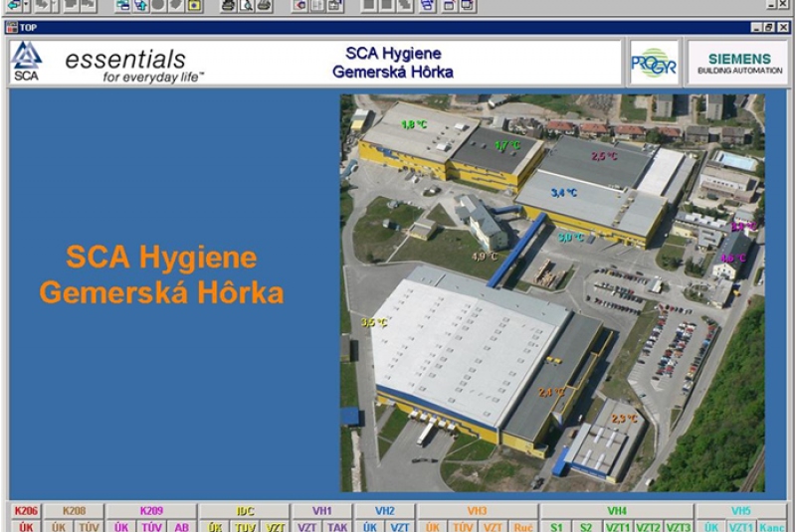Screen dimensions: 796x532
Task: Open the K206 section button
Action: 26,511
